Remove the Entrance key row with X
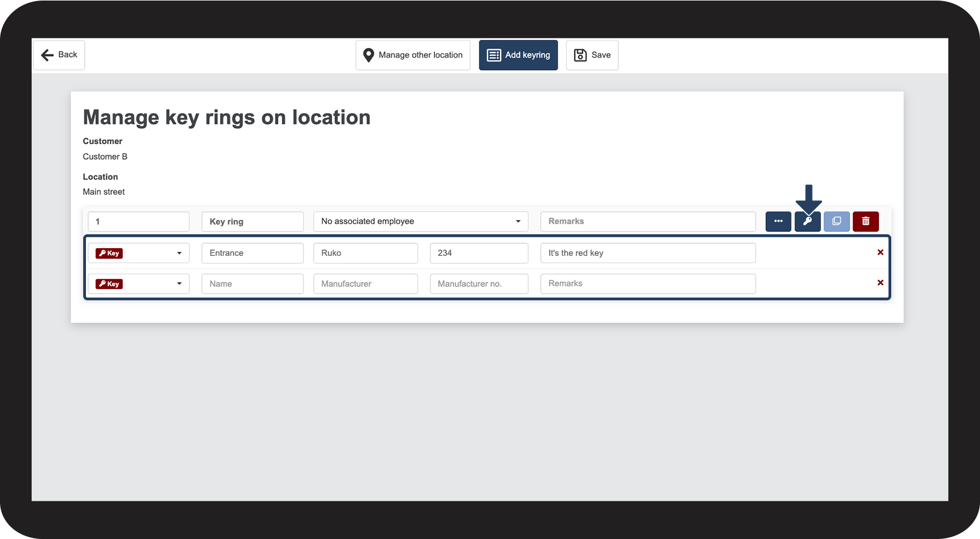Viewport: 980px width, 539px height. click(880, 253)
